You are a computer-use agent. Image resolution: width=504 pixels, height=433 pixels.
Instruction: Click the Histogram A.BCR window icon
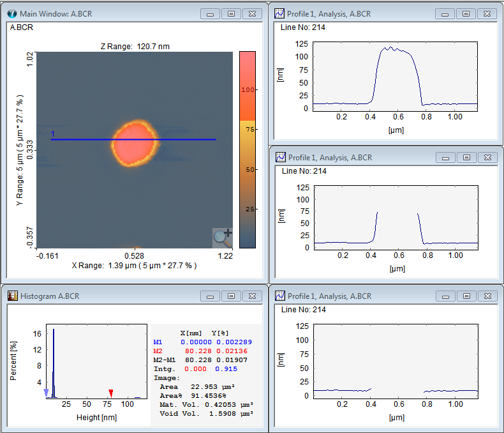(13, 296)
